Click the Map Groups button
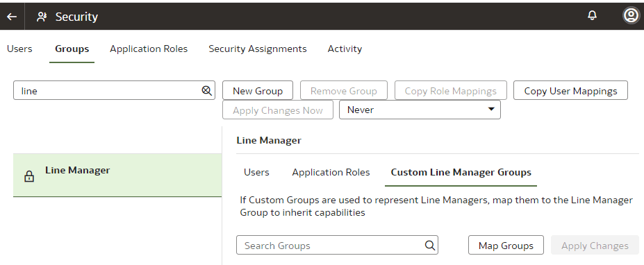644x265 pixels. [506, 246]
